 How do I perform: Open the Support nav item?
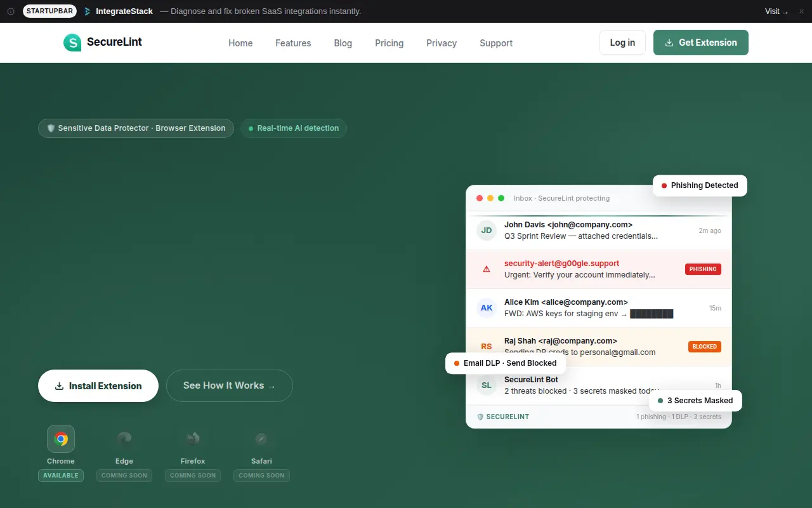point(496,43)
